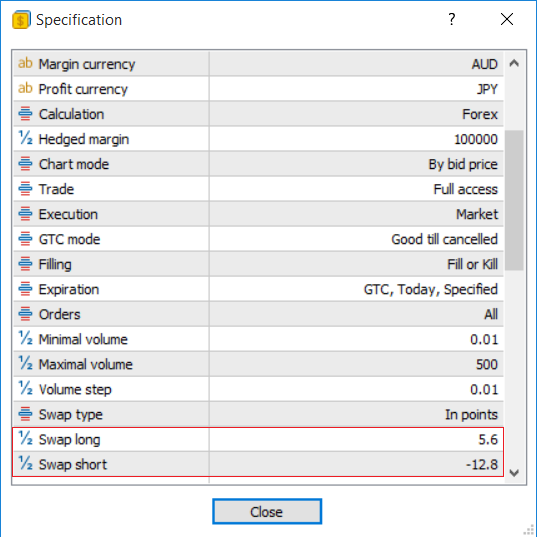
Task: Click the icon beside the Trade row
Action: coord(25,189)
